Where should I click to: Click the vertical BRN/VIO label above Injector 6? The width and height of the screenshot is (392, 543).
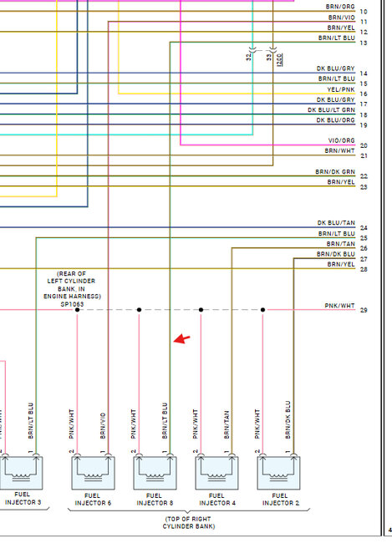point(103,426)
